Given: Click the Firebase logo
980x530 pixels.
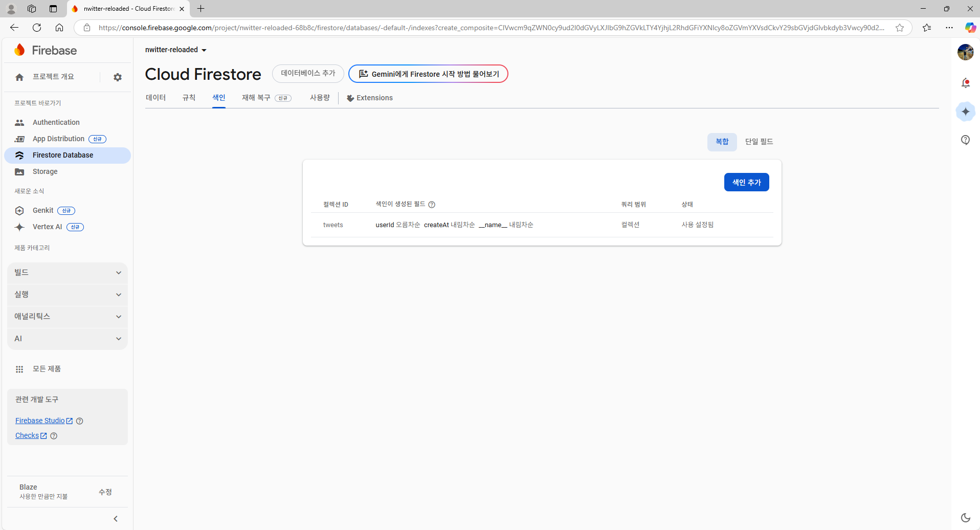Looking at the screenshot, I should 46,50.
